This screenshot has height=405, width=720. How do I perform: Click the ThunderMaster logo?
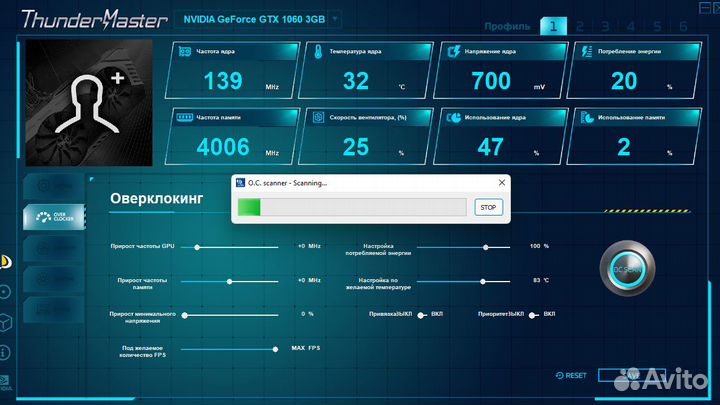[x=95, y=19]
